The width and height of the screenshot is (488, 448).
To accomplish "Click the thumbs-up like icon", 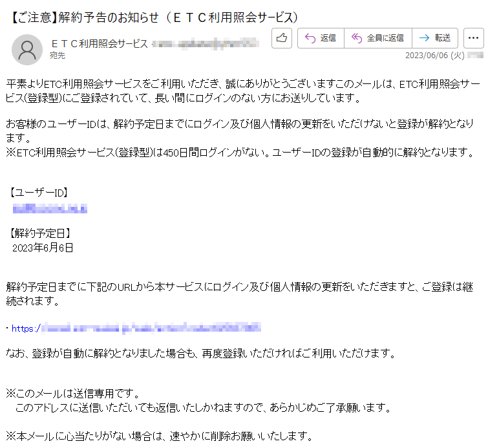I will (282, 38).
